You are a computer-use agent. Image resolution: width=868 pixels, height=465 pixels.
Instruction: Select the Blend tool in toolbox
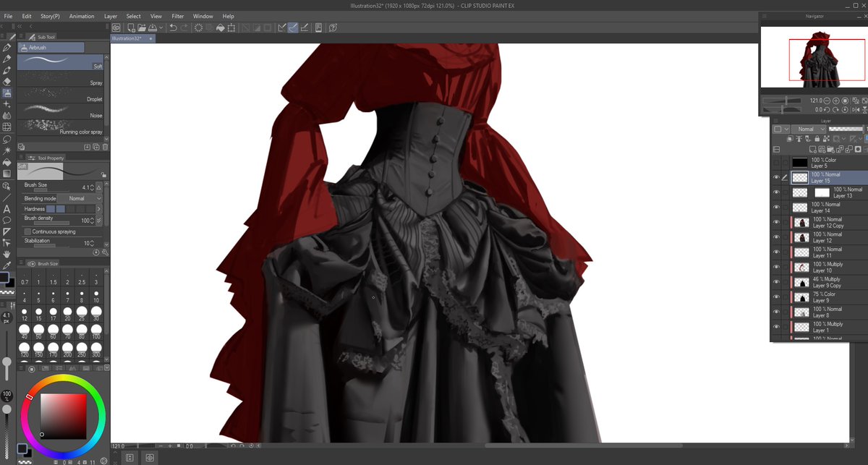pyautogui.click(x=7, y=116)
